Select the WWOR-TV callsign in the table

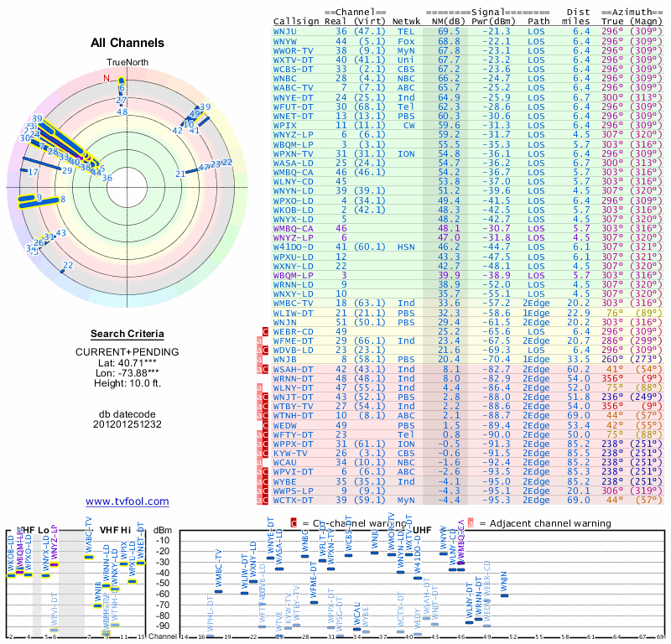pyautogui.click(x=293, y=50)
